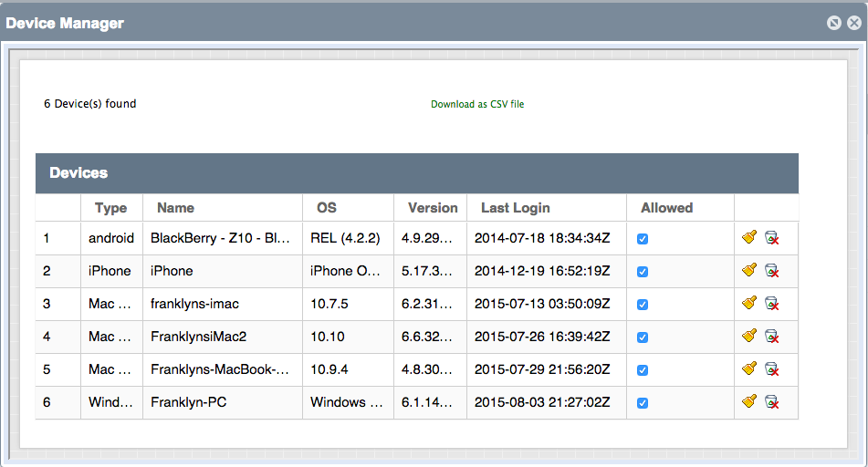Click the 'android' type cell
Viewport: 868px width, 467px height.
click(111, 238)
